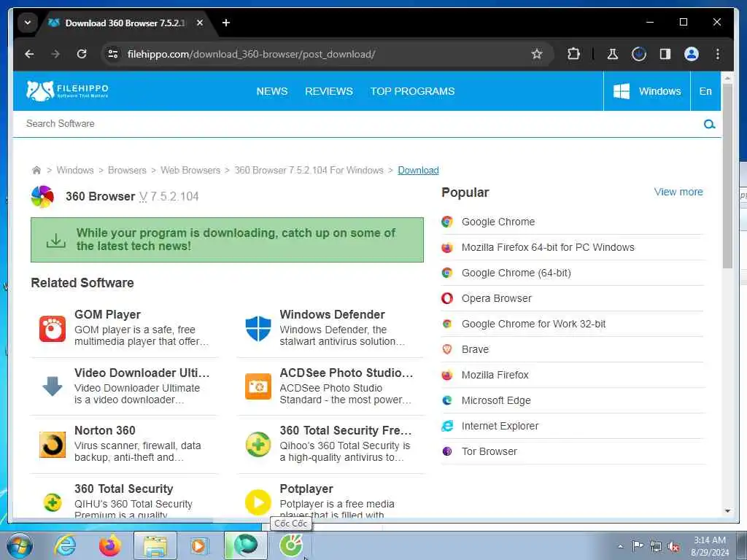
Task: Open Cốc Cốc browser on taskbar
Action: (291, 546)
